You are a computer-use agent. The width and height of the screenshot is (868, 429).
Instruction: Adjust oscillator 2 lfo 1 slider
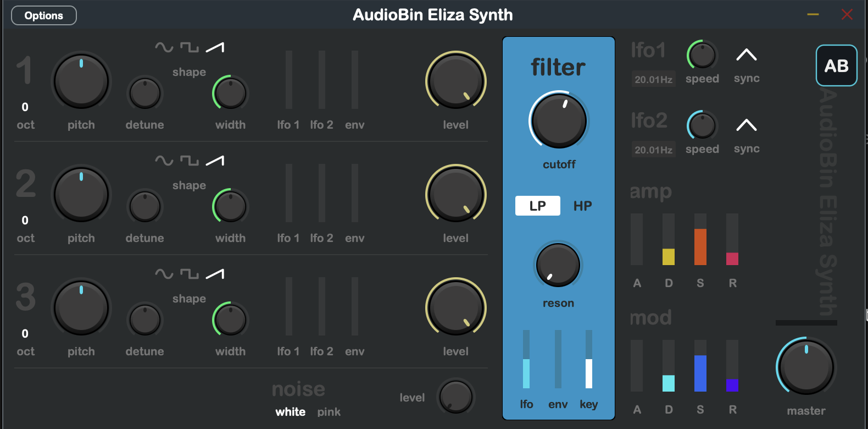click(289, 193)
